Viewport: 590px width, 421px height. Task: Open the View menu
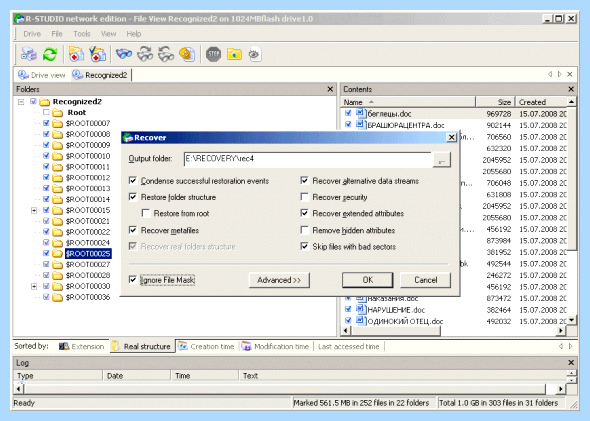(x=108, y=34)
